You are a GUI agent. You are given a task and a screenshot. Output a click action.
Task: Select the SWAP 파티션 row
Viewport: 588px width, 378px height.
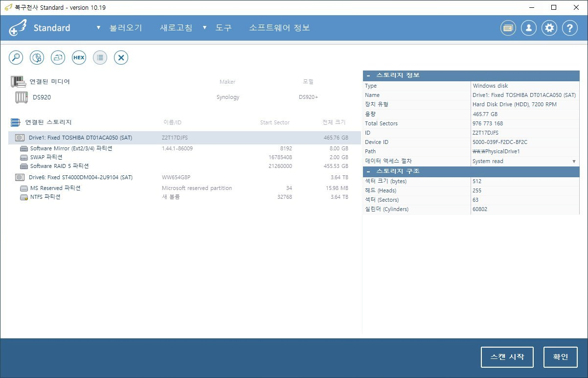[x=184, y=158]
